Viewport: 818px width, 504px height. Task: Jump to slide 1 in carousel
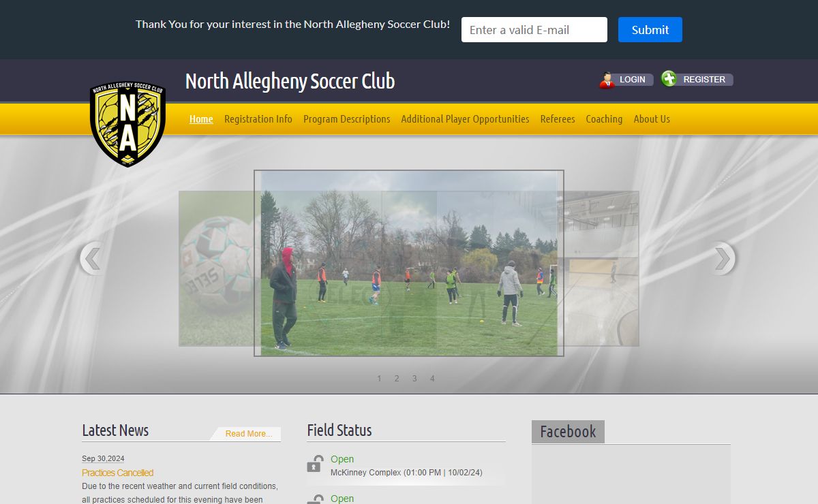pos(379,379)
